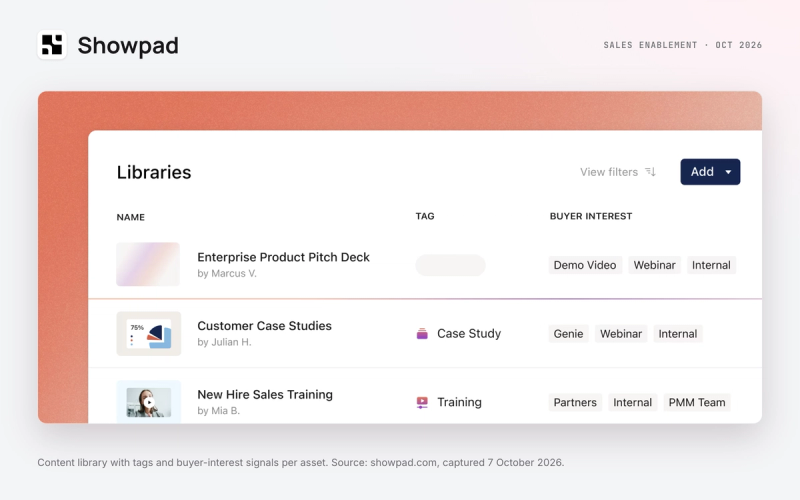Sort by the TAG column header

pyautogui.click(x=425, y=216)
